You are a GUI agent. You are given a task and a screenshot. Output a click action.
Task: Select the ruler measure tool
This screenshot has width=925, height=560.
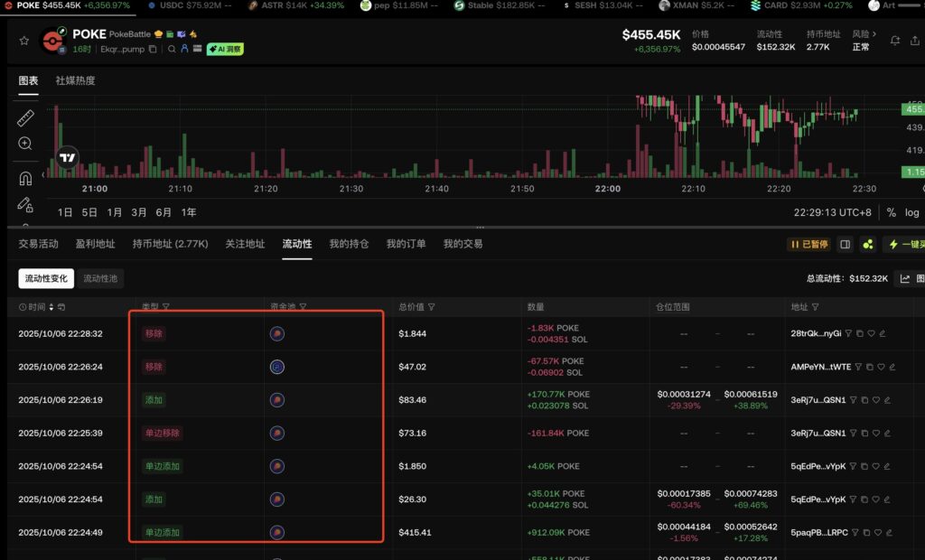(25, 118)
